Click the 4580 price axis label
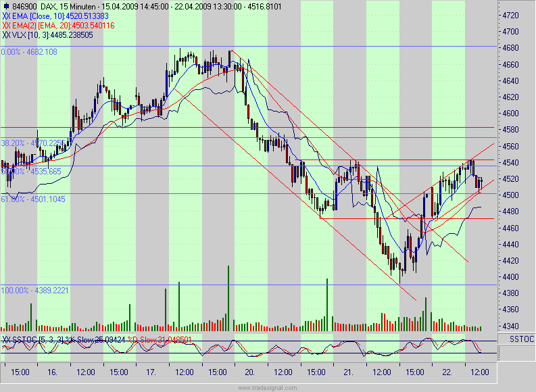The width and height of the screenshot is (536, 392). [511, 130]
